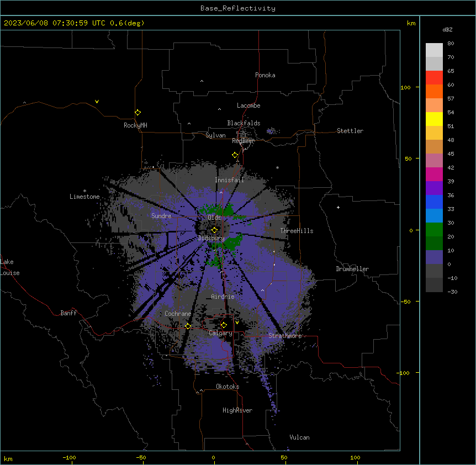The image size is (476, 465).
Task: Select the yellow V marker east of Calgary
Action: click(237, 323)
